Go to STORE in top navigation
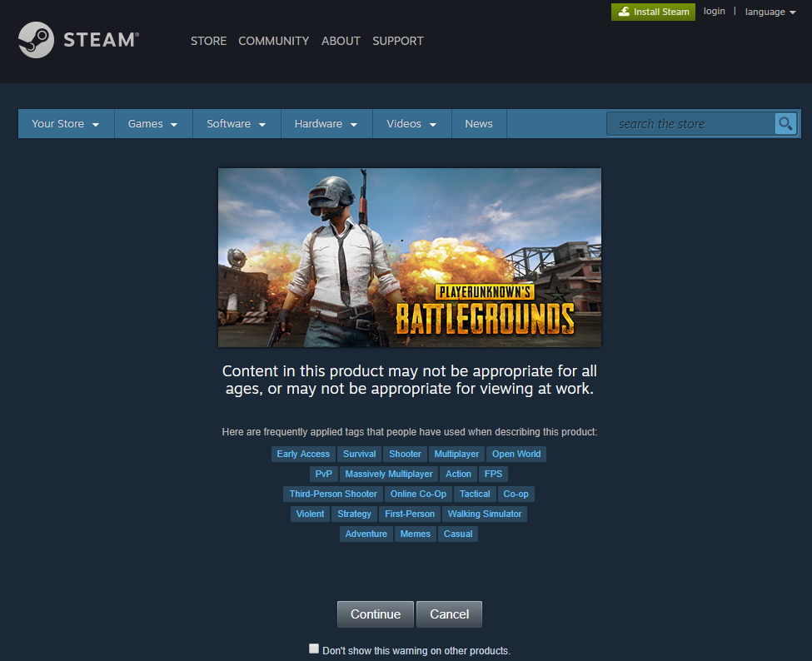812x661 pixels. click(209, 41)
